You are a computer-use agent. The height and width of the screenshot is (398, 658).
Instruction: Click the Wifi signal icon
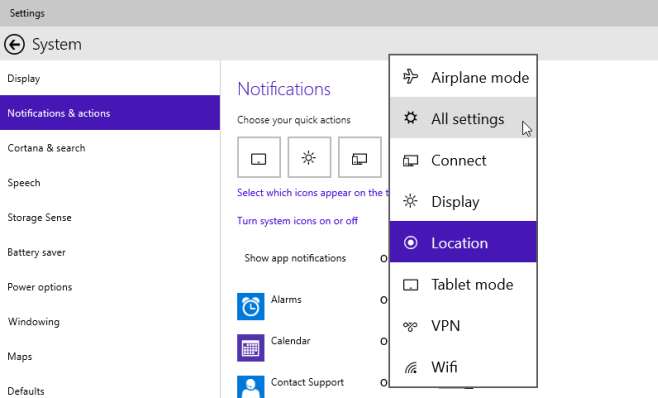pos(411,367)
